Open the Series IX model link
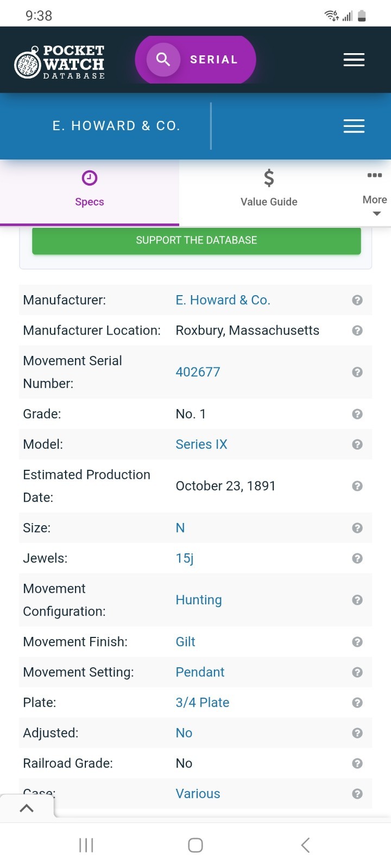This screenshot has width=391, height=868. click(x=201, y=444)
